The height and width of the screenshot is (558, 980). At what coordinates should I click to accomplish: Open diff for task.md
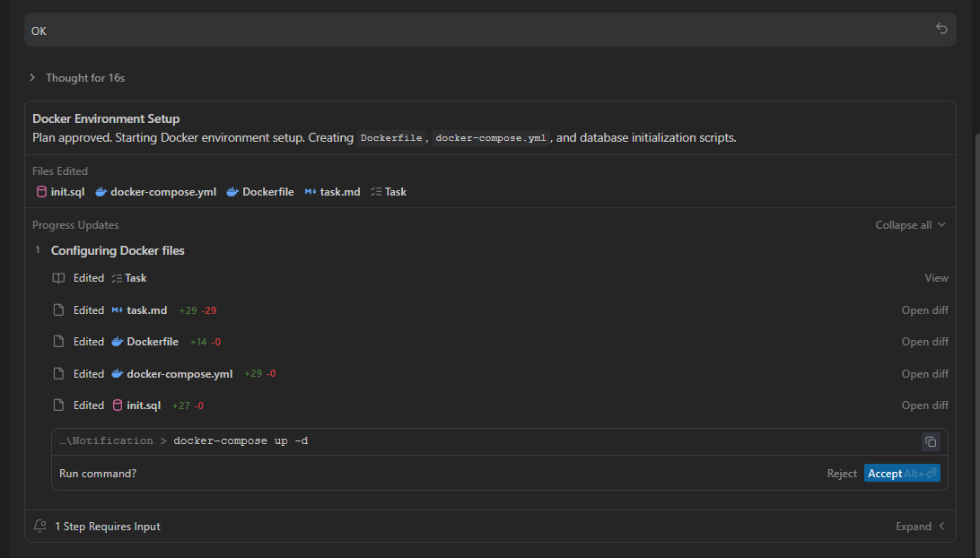pyautogui.click(x=924, y=310)
